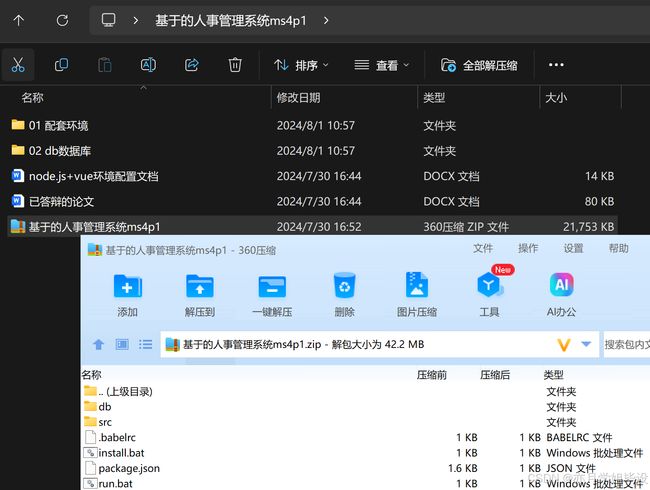Open the 排序 sort dropdown
This screenshot has width=650, height=490.
tap(301, 65)
